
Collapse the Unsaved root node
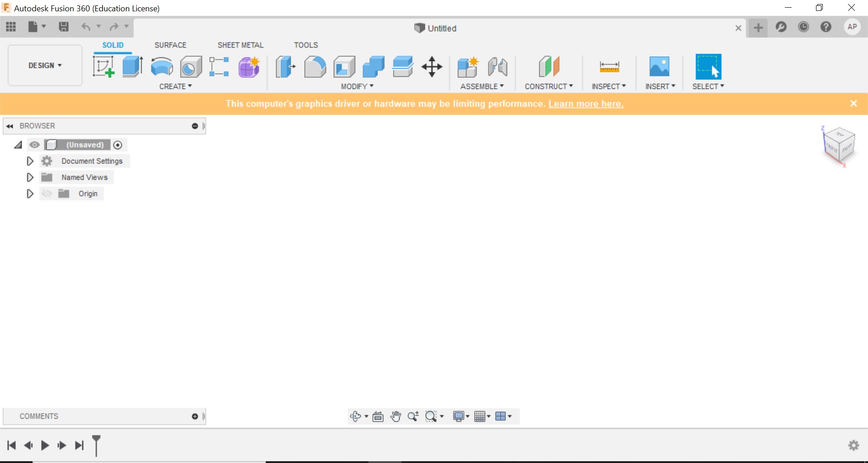(x=18, y=145)
